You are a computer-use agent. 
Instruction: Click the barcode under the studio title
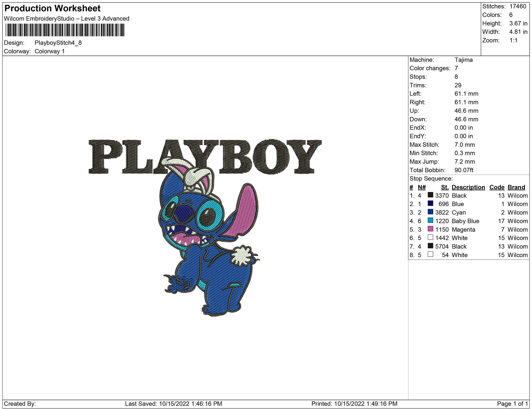tap(65, 30)
